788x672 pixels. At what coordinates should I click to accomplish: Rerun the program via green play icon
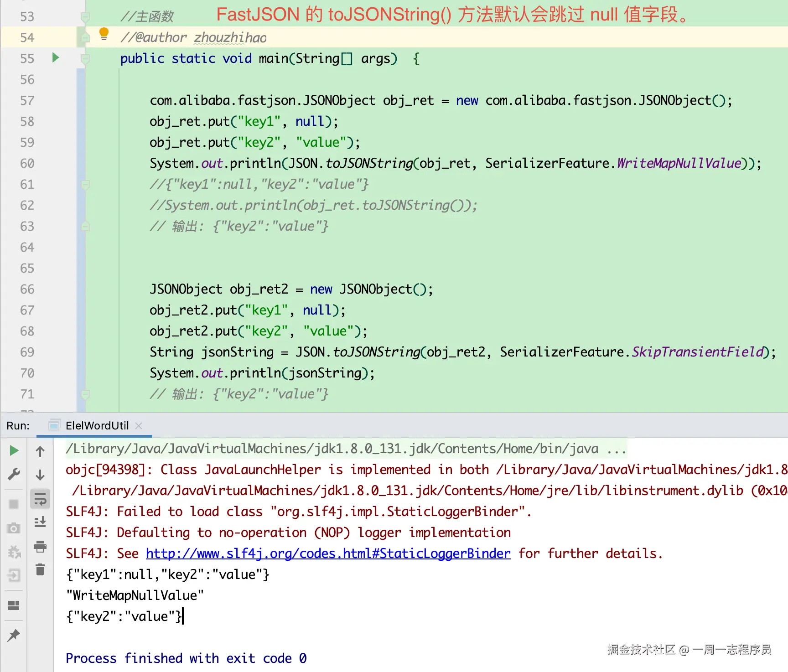(x=14, y=450)
